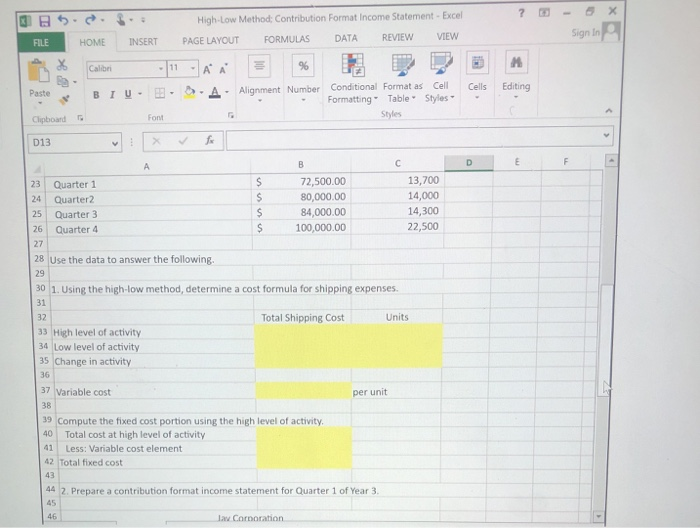Screen dimensions: 700x528
Task: Select cell with 22,500 units
Action: 397,226
